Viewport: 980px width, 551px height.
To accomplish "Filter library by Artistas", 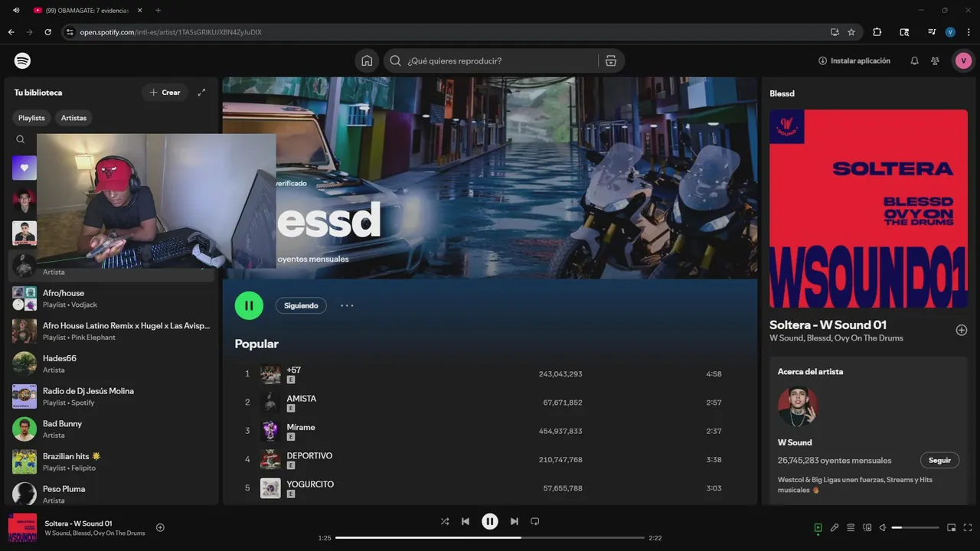I will [x=73, y=118].
